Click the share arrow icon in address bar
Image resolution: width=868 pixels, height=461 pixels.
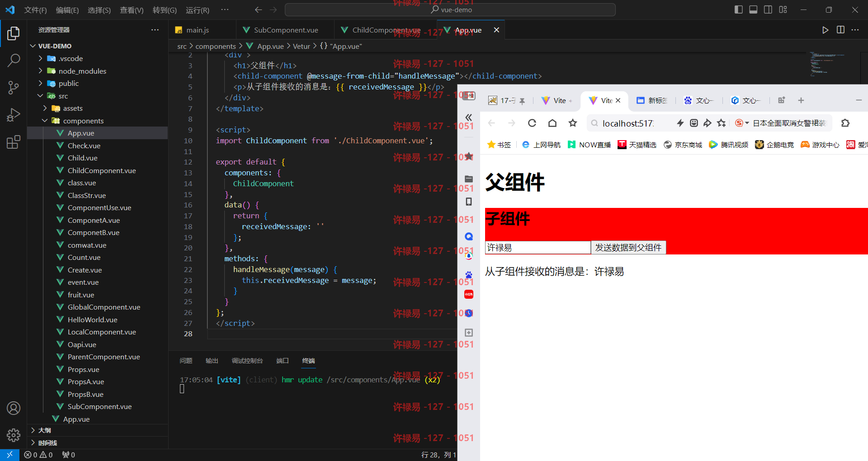coord(708,123)
